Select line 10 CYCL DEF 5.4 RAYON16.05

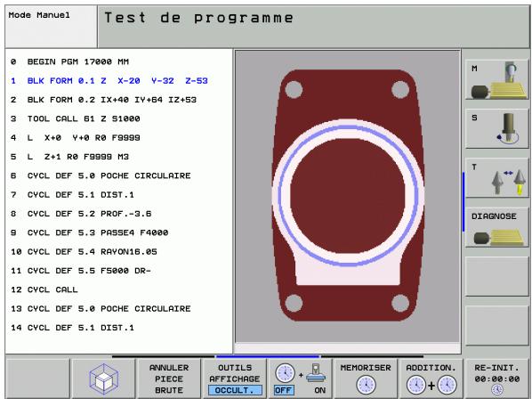point(84,252)
